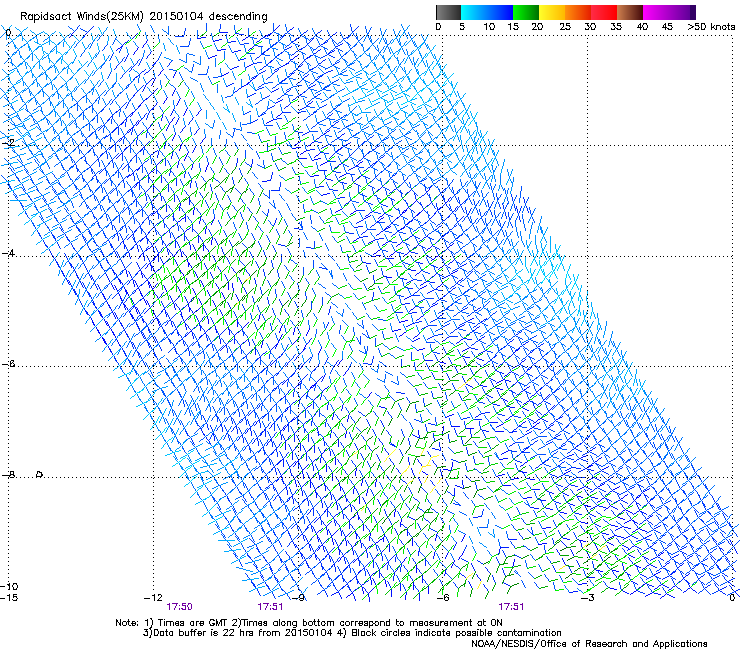Click the 'Rapidsact Winds(25KM) 20150104 descending' title

pos(143,17)
